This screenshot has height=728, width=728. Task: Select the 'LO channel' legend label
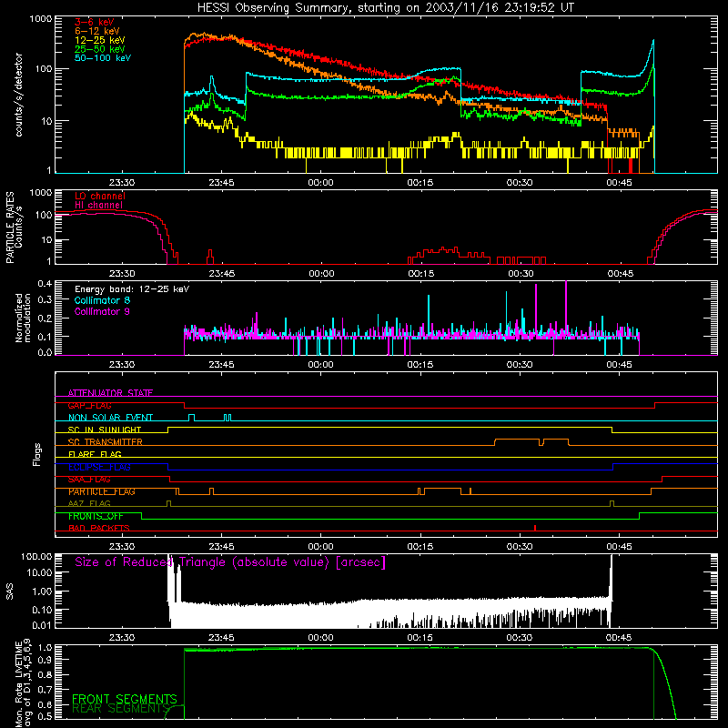point(100,196)
